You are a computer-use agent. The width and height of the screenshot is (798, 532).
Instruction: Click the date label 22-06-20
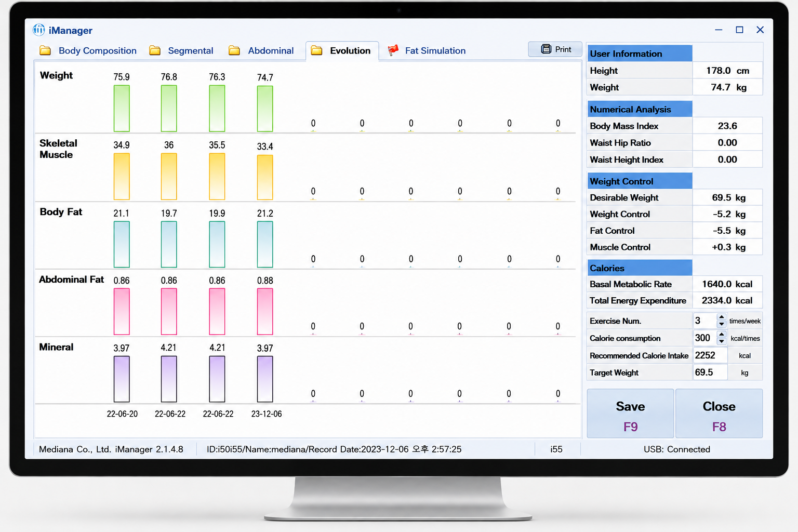pos(122,414)
